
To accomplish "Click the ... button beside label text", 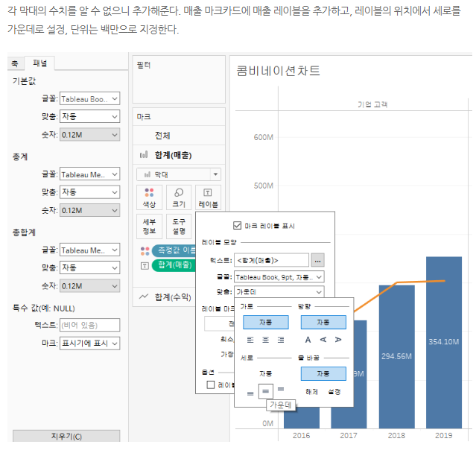I will point(317,260).
